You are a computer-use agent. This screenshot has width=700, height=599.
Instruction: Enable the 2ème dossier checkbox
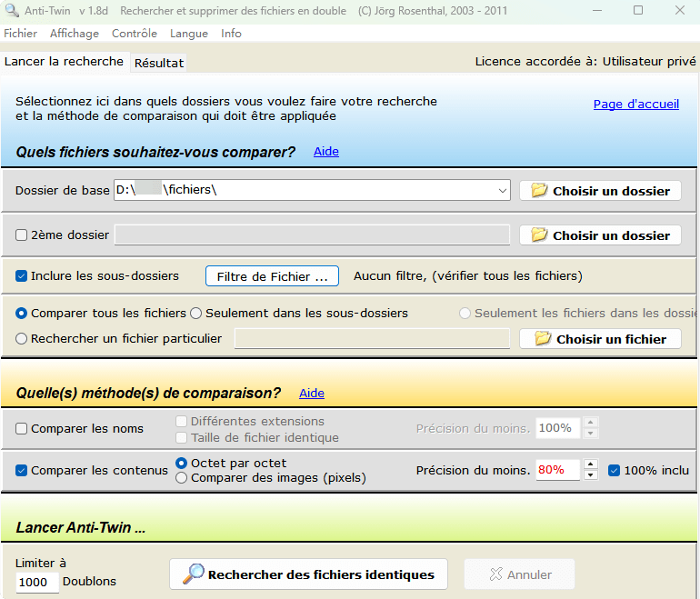[22, 235]
